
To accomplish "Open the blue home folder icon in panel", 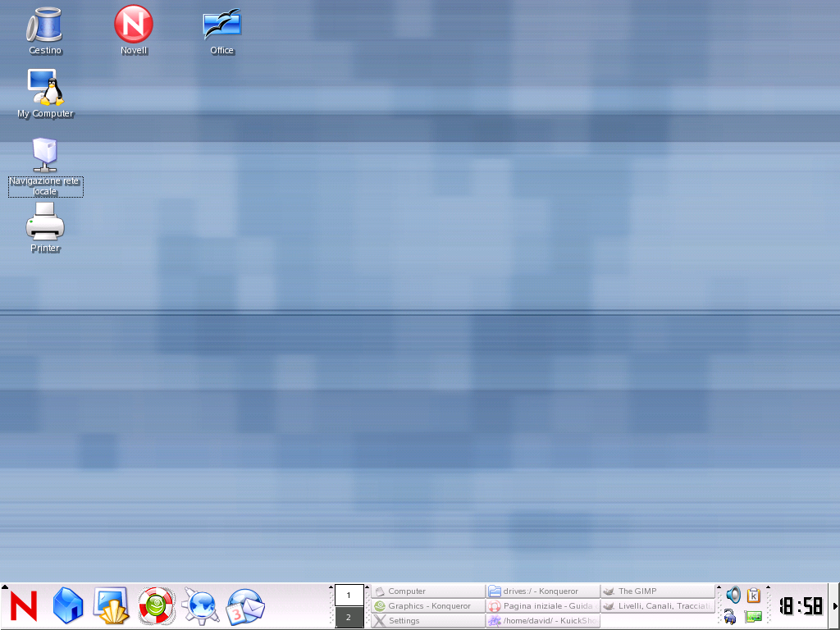I will click(68, 605).
